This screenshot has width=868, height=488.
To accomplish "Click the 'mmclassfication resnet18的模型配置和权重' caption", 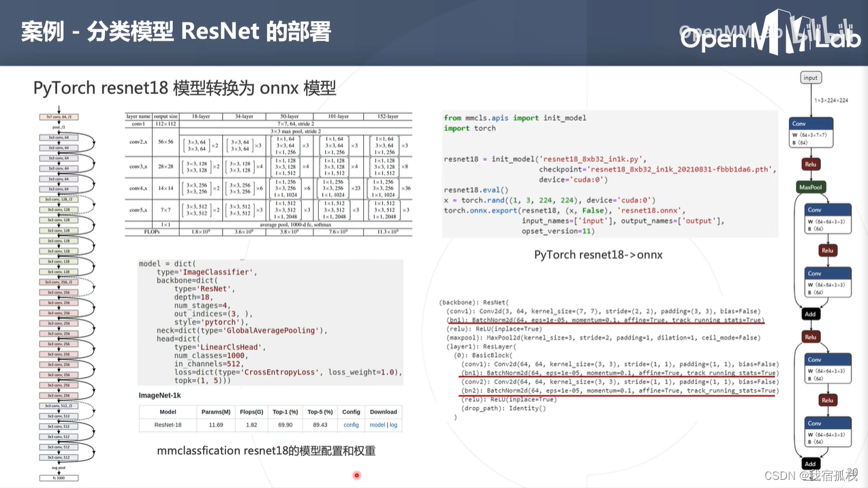I will 266,451.
